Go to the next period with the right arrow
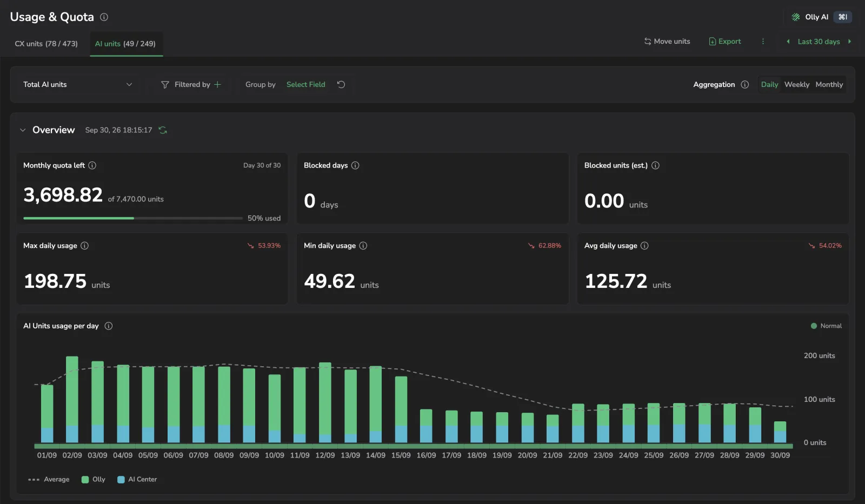This screenshot has height=504, width=865. click(849, 42)
